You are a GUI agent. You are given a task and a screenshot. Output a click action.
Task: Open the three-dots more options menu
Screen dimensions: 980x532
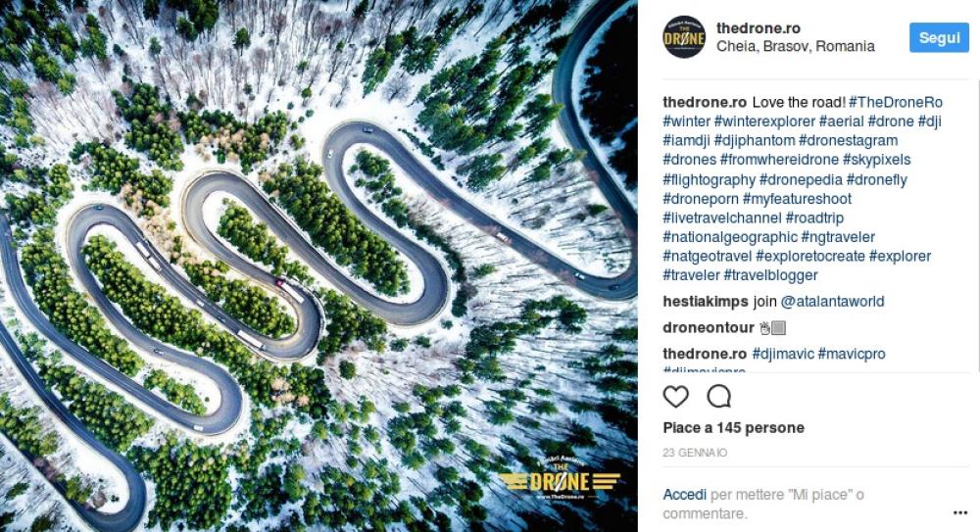(960, 512)
